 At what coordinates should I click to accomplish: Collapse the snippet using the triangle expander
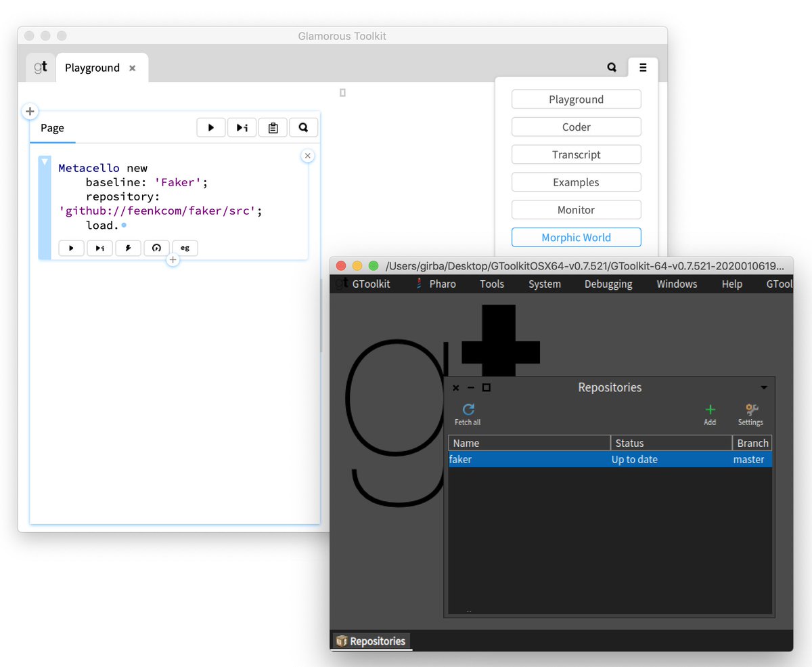pyautogui.click(x=45, y=161)
